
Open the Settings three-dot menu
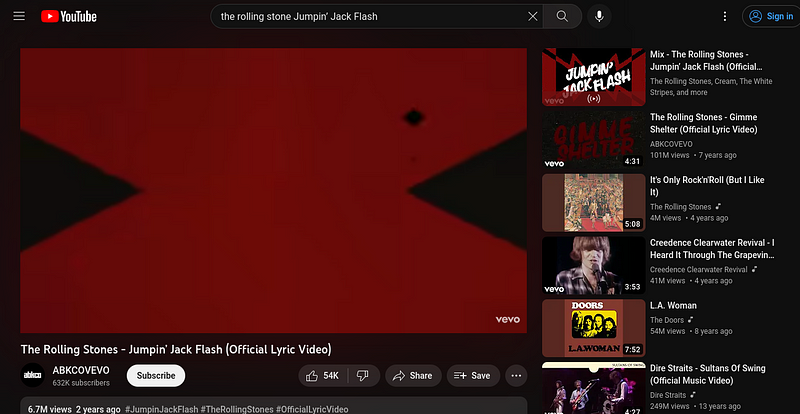coord(724,16)
